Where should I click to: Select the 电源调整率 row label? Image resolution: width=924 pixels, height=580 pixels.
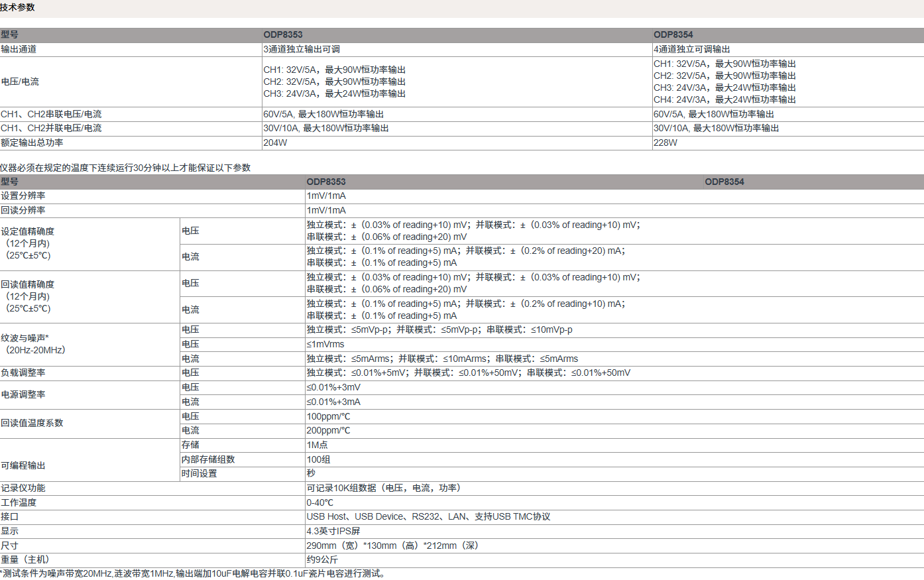pos(23,394)
